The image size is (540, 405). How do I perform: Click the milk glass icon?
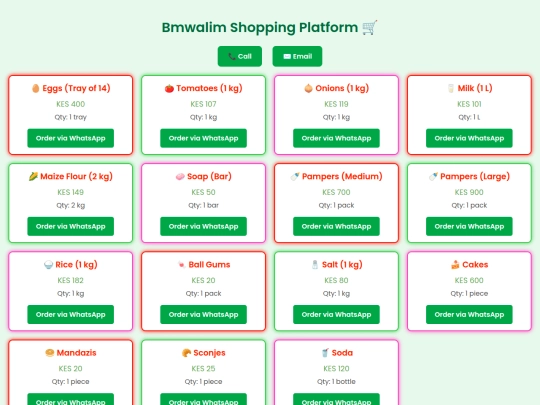tap(451, 89)
